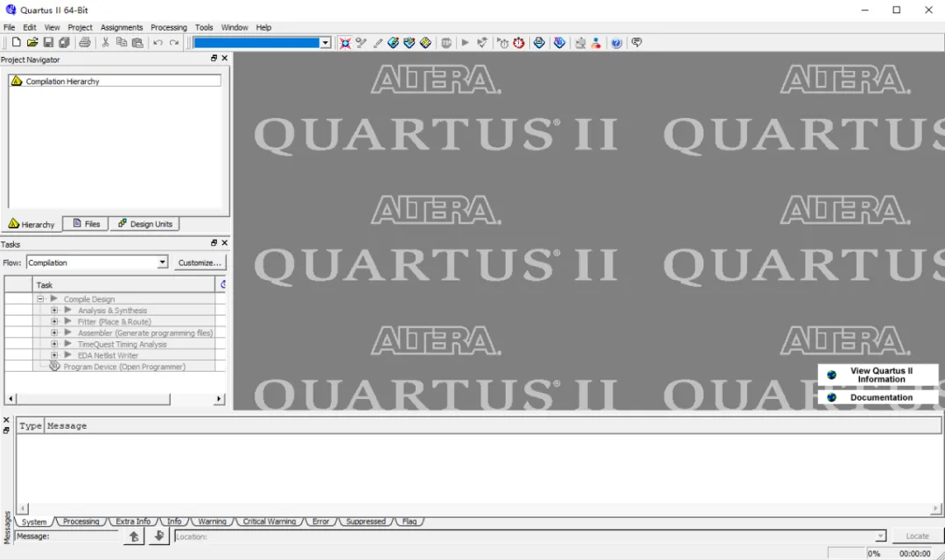
Task: Open the Window menu
Action: tap(234, 27)
